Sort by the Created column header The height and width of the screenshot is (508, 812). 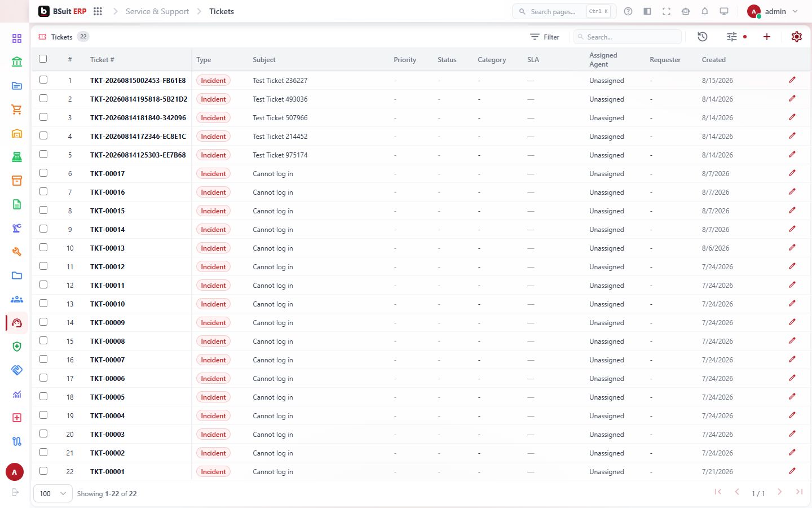click(714, 60)
